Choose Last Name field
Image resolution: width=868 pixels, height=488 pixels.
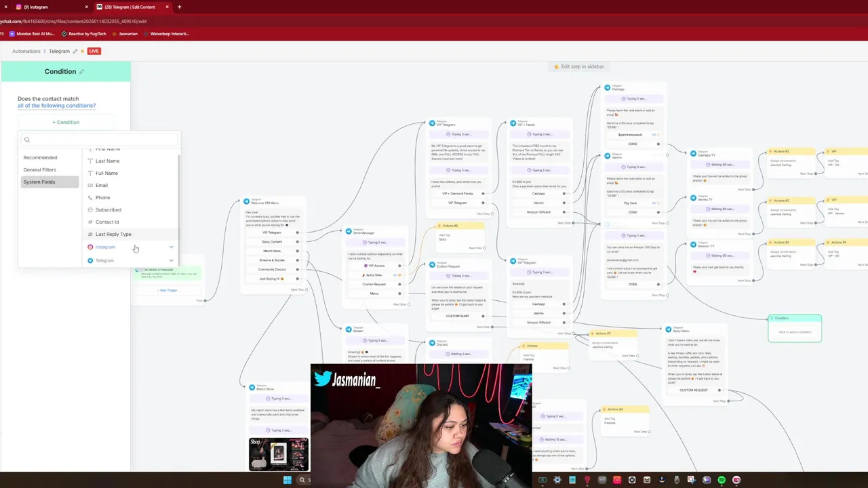(131, 161)
